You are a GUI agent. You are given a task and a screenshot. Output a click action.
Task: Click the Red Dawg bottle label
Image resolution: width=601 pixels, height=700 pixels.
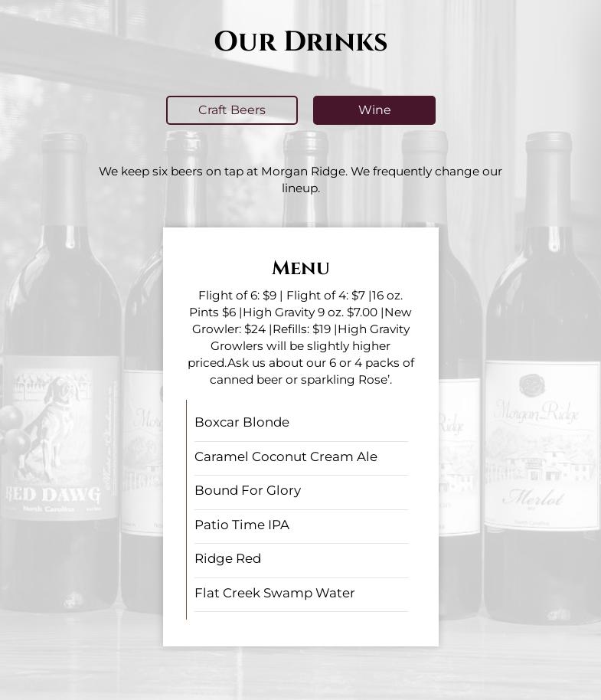60,437
